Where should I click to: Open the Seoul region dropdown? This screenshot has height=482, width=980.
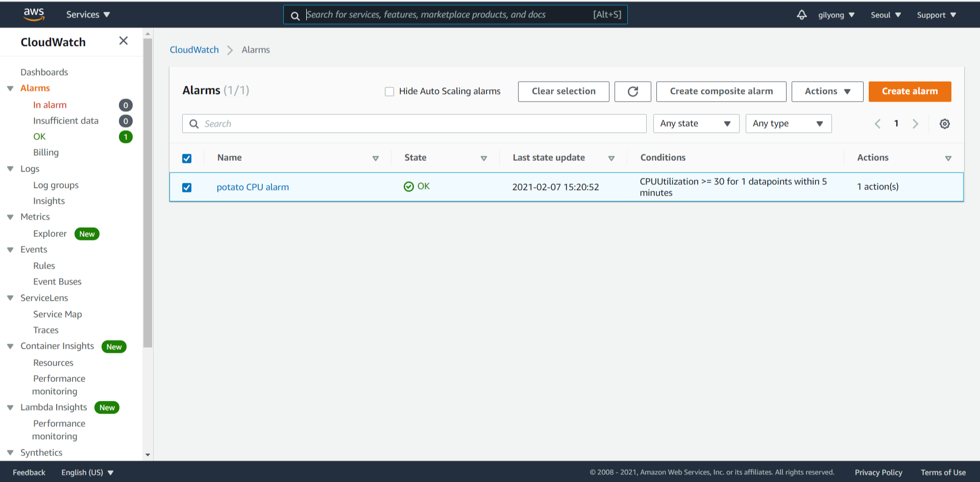click(886, 15)
